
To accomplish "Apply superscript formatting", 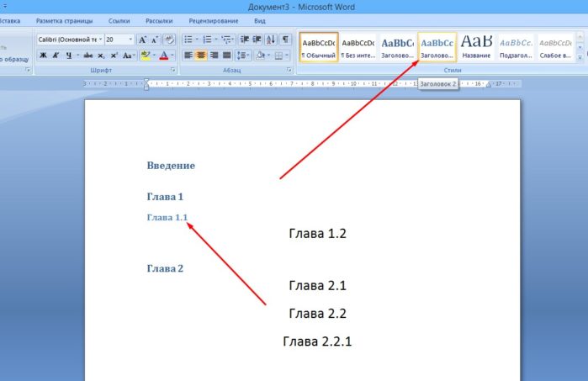I will tap(114, 56).
